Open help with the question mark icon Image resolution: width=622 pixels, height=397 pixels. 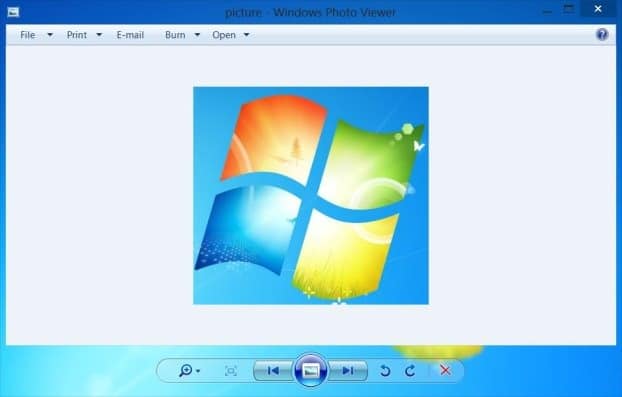(602, 35)
